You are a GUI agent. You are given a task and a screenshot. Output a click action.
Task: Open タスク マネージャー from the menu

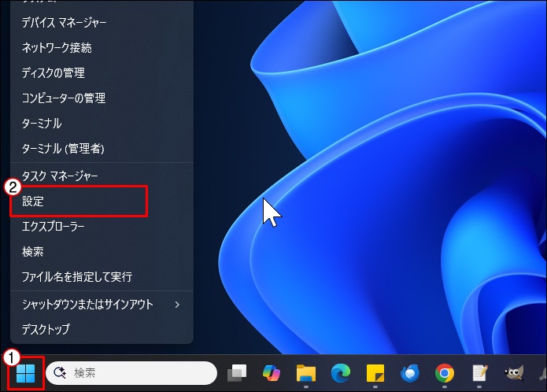pyautogui.click(x=102, y=176)
